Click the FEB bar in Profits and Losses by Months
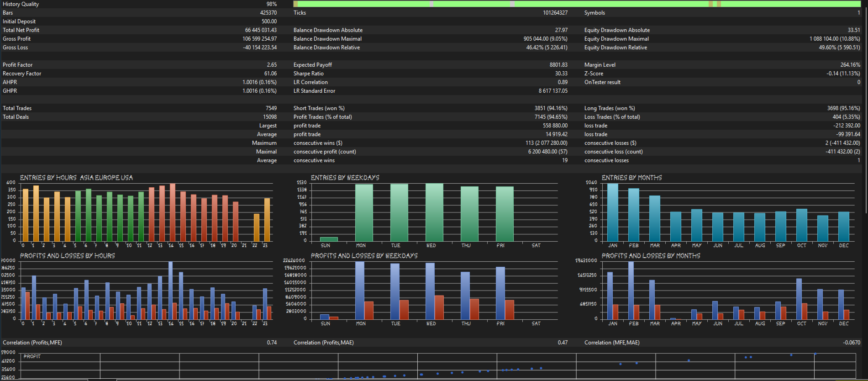This screenshot has height=381, width=868. (x=631, y=291)
